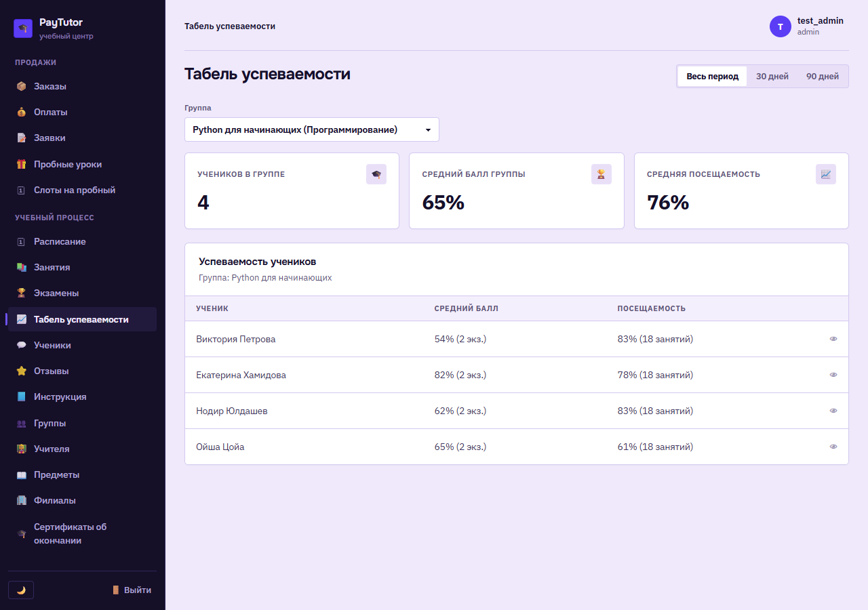Click the Занятия books icon
Screen dimensions: 868x610
(22, 267)
